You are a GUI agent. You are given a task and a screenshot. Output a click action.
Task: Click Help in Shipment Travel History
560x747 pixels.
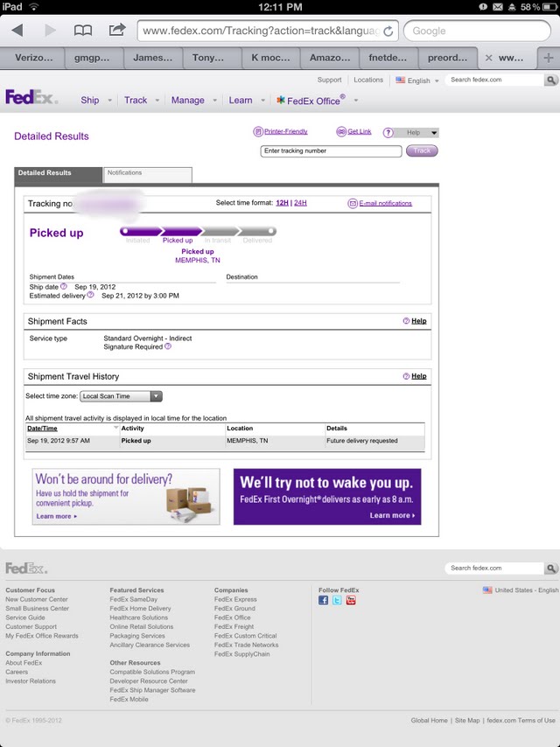[419, 376]
